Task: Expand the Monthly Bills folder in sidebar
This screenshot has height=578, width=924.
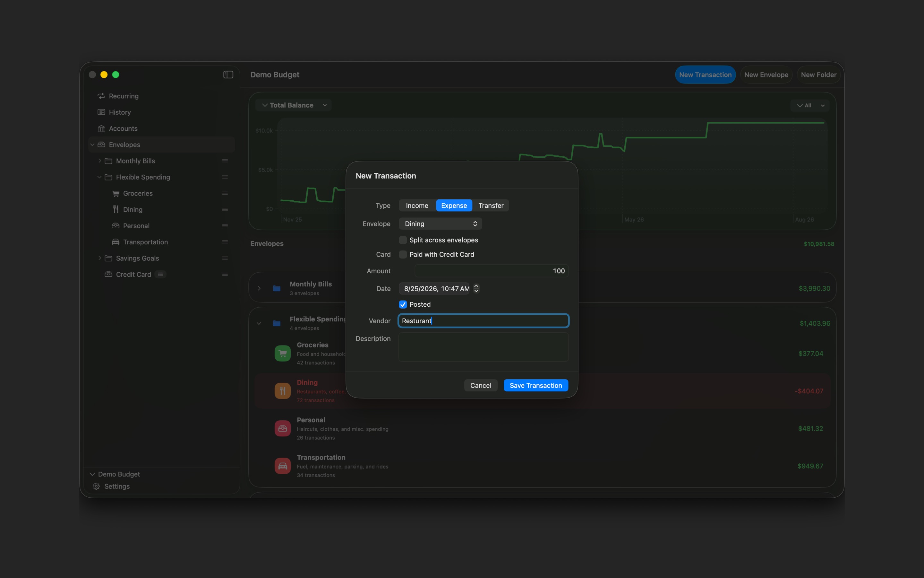Action: 100,161
